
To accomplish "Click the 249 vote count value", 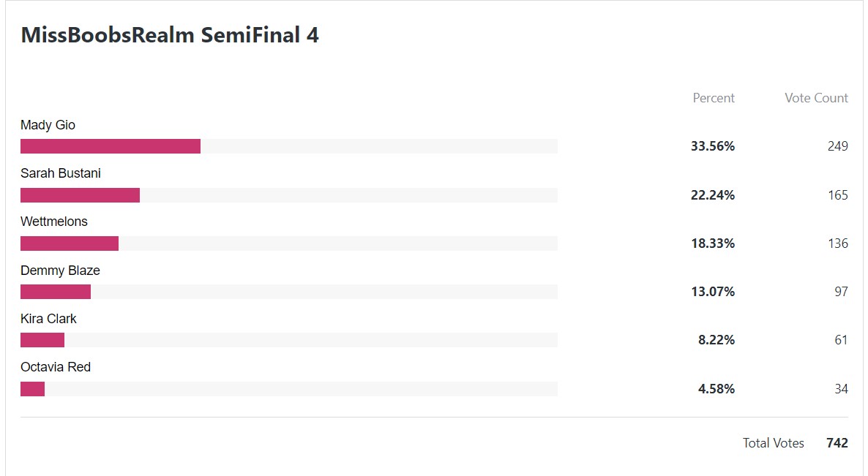I will click(x=837, y=146).
